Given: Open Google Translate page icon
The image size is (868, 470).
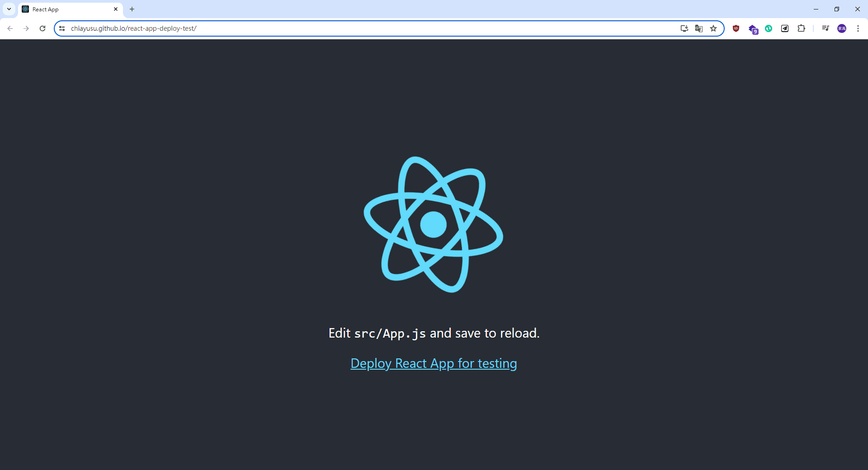Looking at the screenshot, I should (699, 28).
